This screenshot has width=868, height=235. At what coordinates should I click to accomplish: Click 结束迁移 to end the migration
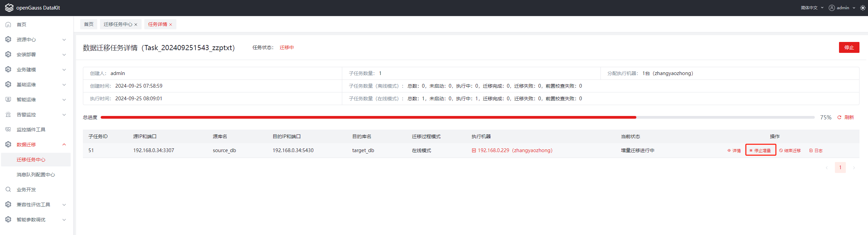(x=790, y=150)
